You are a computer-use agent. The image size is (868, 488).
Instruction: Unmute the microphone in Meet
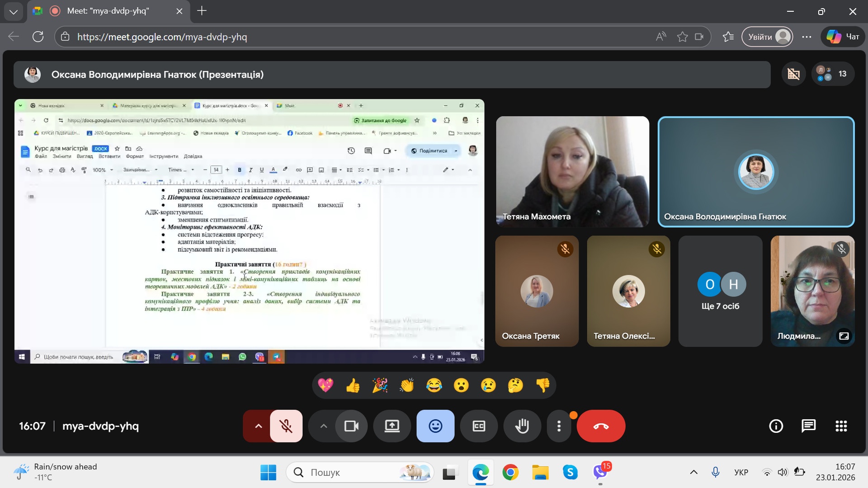pos(286,426)
